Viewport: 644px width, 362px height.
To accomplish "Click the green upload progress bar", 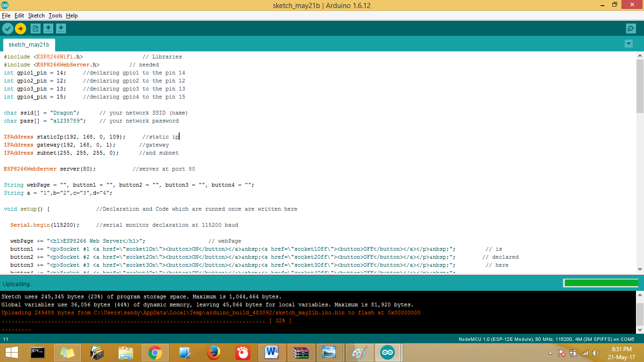I will (601, 283).
